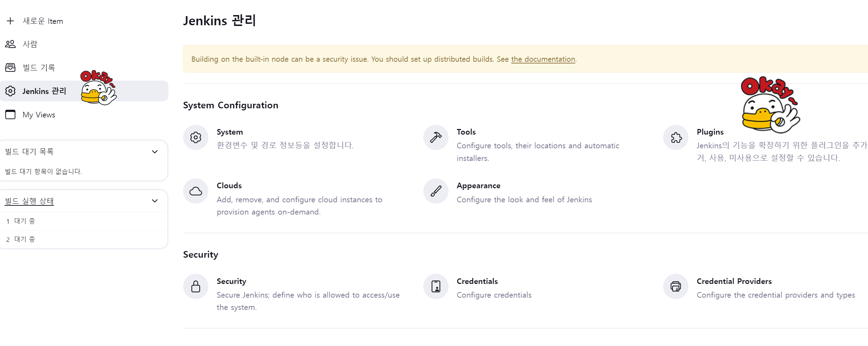Image resolution: width=868 pixels, height=346 pixels.
Task: Open the System configuration title
Action: pyautogui.click(x=230, y=132)
